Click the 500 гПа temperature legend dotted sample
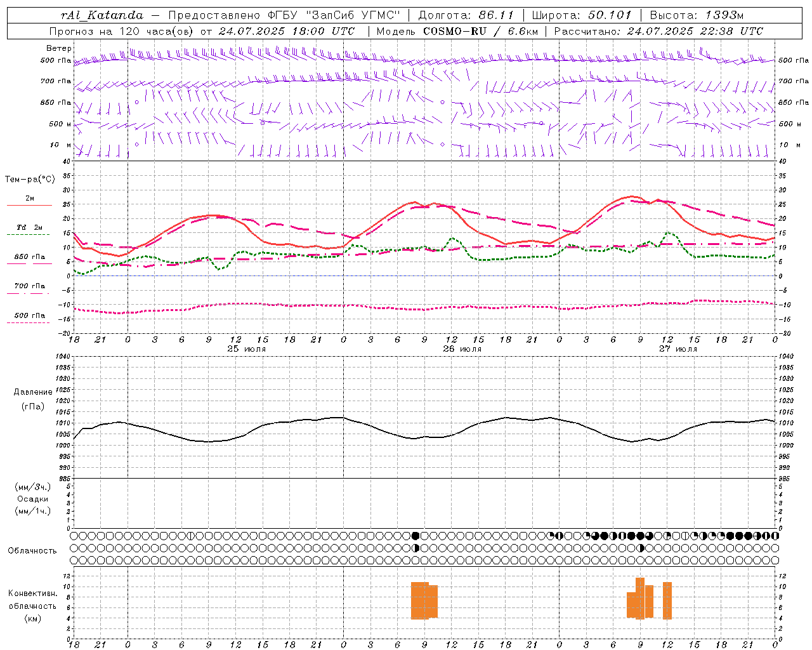Viewport: 812px width, 650px height. (x=28, y=323)
